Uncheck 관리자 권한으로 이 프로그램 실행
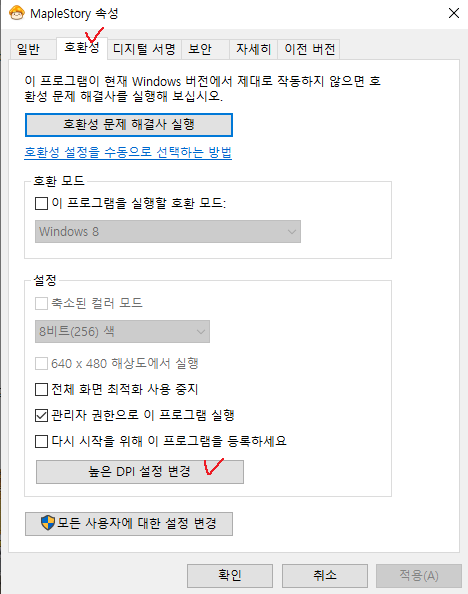 tap(41, 415)
